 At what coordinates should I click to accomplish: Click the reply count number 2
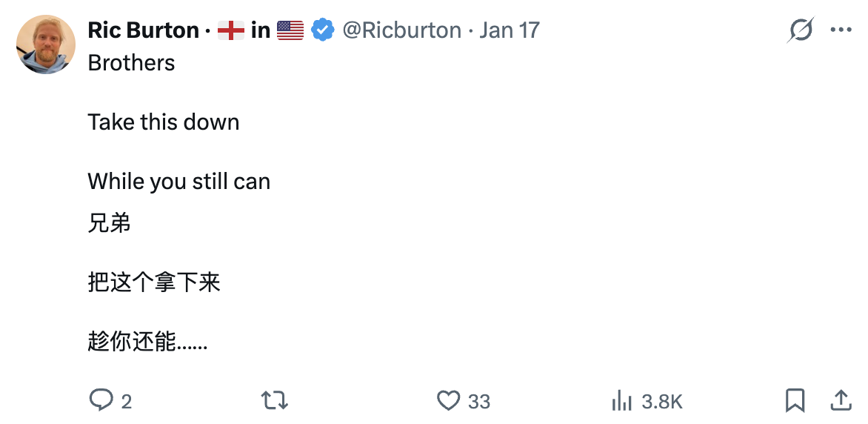click(x=127, y=402)
